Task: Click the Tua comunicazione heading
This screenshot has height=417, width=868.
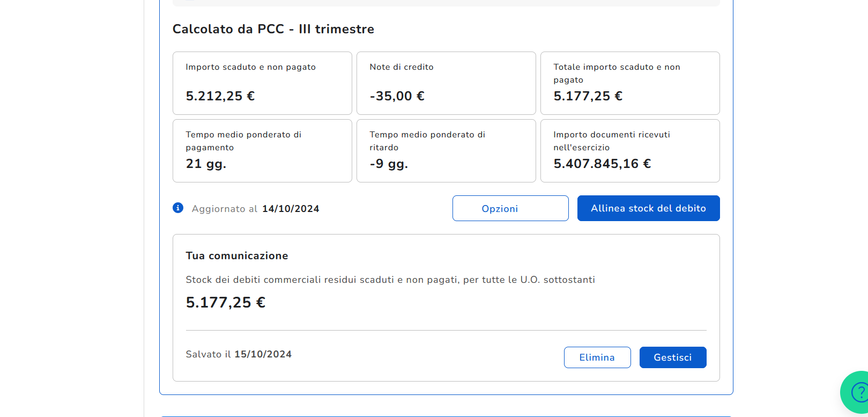Action: (x=236, y=256)
